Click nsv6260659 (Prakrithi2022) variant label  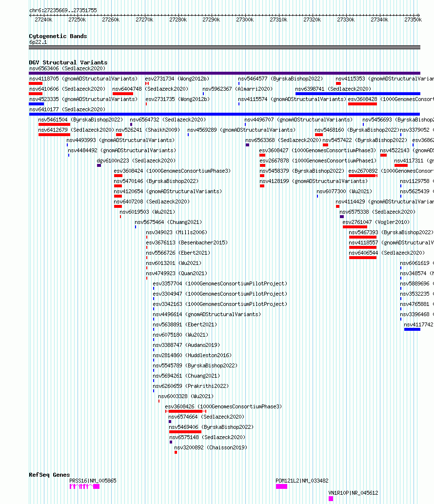pos(191,387)
